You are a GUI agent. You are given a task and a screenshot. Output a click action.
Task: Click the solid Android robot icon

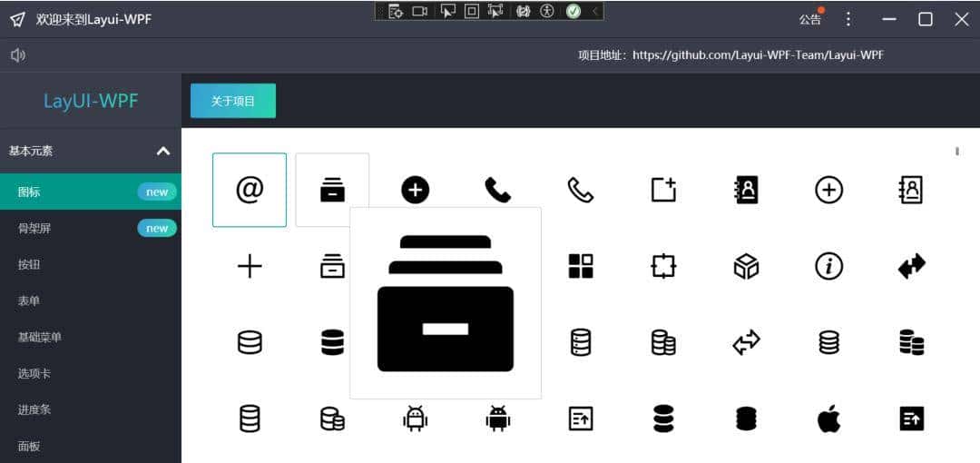click(497, 419)
